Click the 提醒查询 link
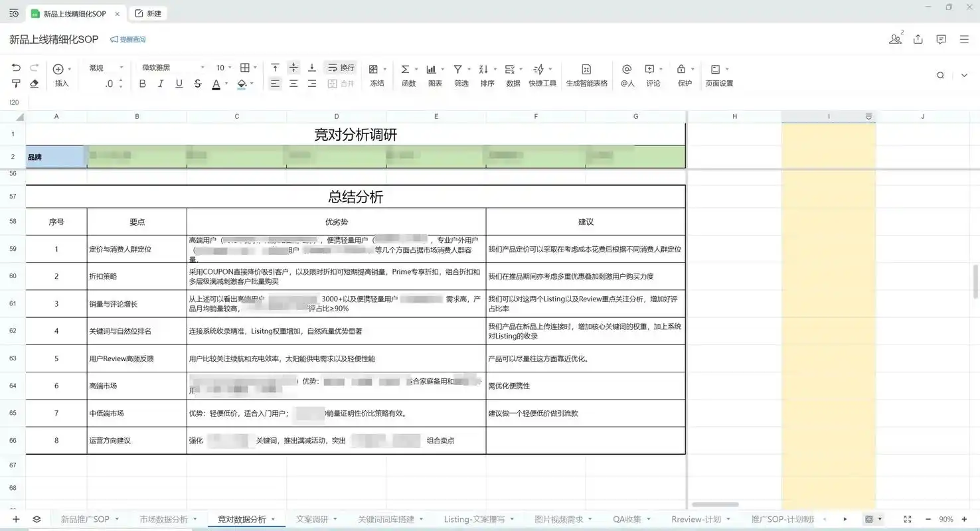The height and width of the screenshot is (531, 980). (x=127, y=39)
